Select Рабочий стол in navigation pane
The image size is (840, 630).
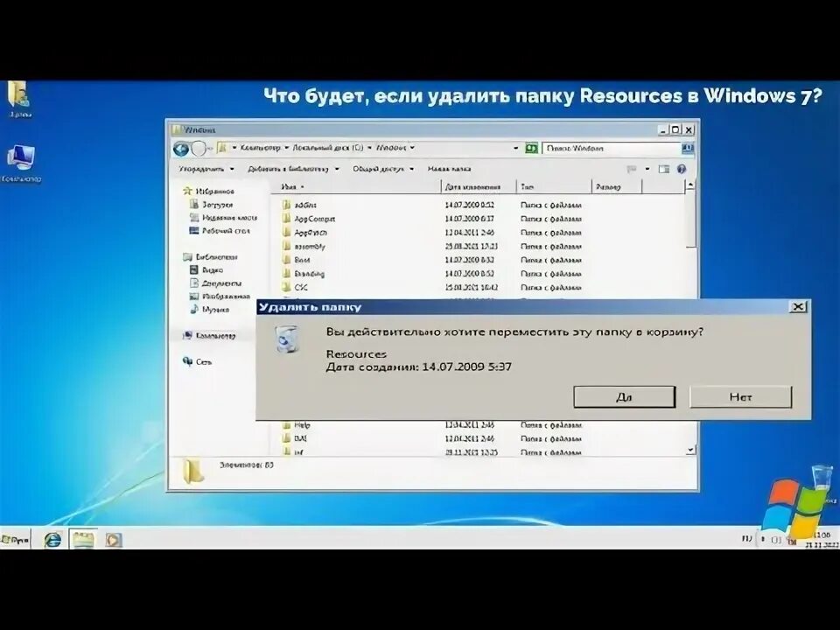click(x=226, y=231)
